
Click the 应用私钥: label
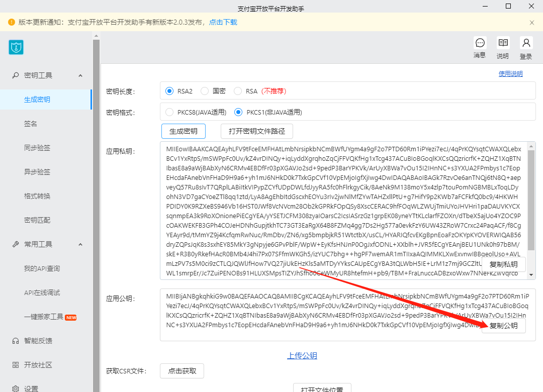coord(121,151)
